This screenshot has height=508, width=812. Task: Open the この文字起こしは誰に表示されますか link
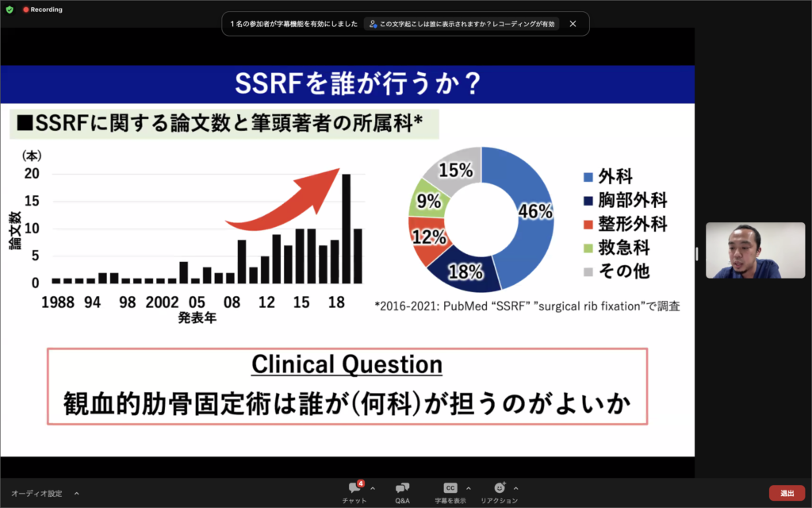click(467, 25)
